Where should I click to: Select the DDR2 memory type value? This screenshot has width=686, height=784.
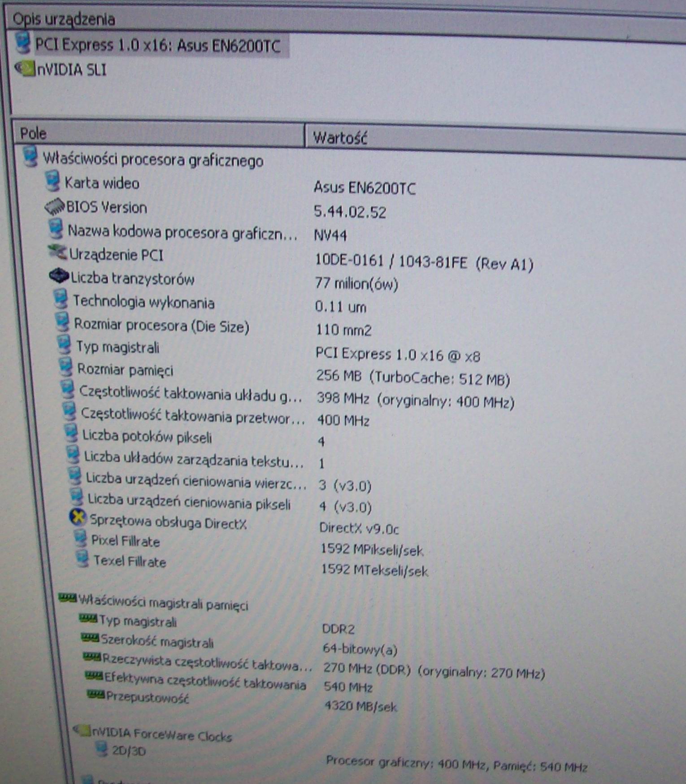(x=339, y=629)
